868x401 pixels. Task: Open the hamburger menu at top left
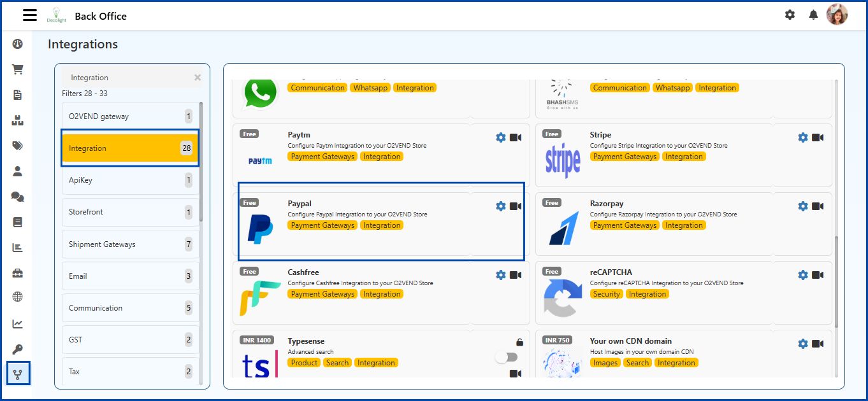pyautogui.click(x=29, y=15)
